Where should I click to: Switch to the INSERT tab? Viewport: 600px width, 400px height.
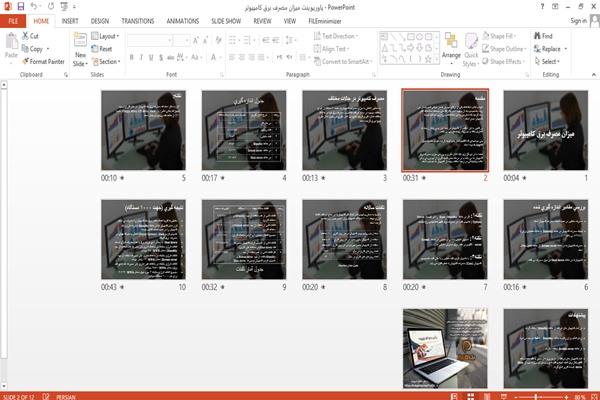[x=70, y=21]
